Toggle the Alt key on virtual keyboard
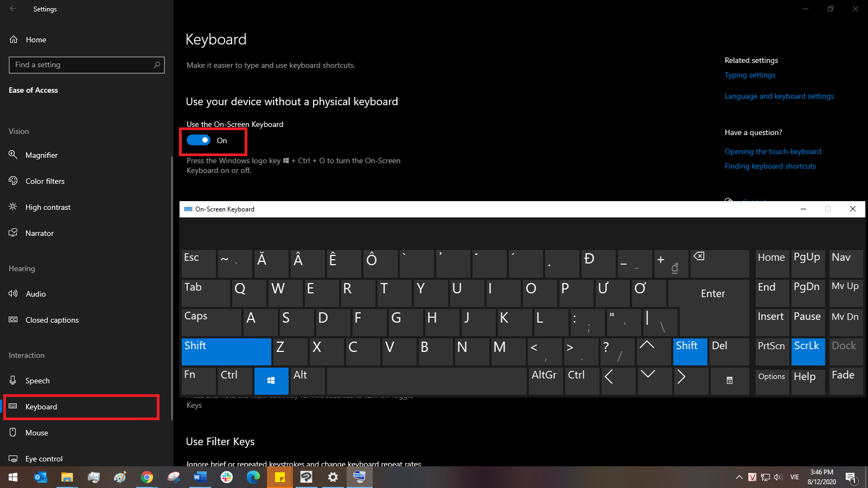The width and height of the screenshot is (868, 488). [308, 381]
